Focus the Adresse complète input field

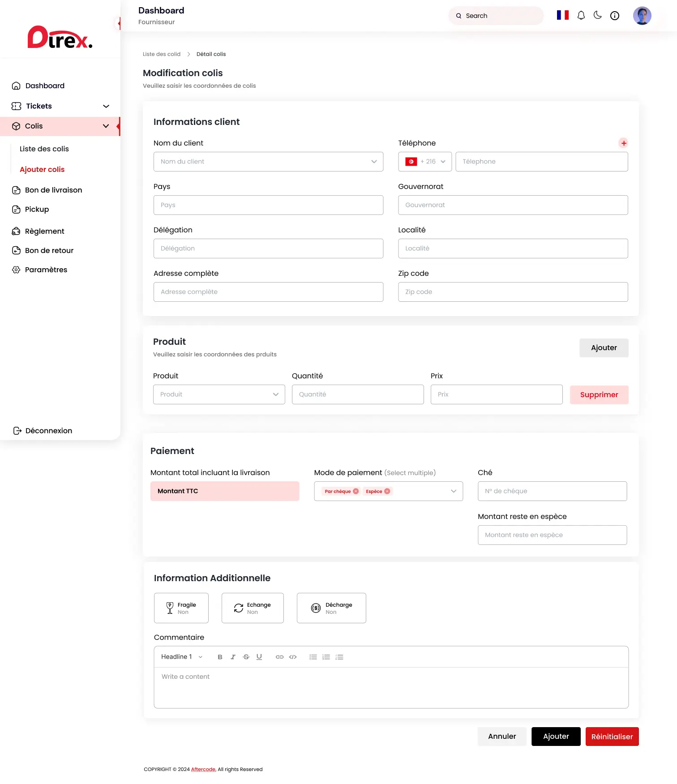[x=268, y=292]
